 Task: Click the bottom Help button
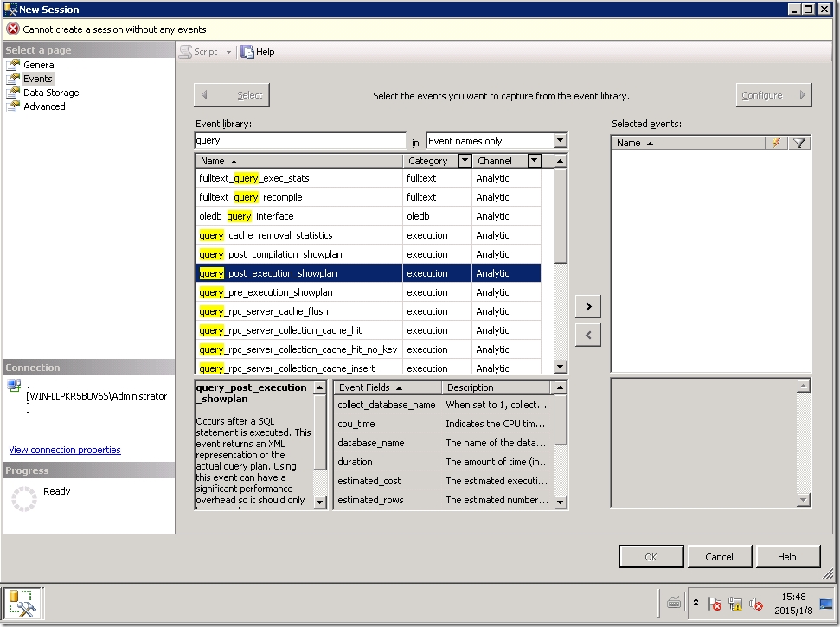pyautogui.click(x=787, y=557)
